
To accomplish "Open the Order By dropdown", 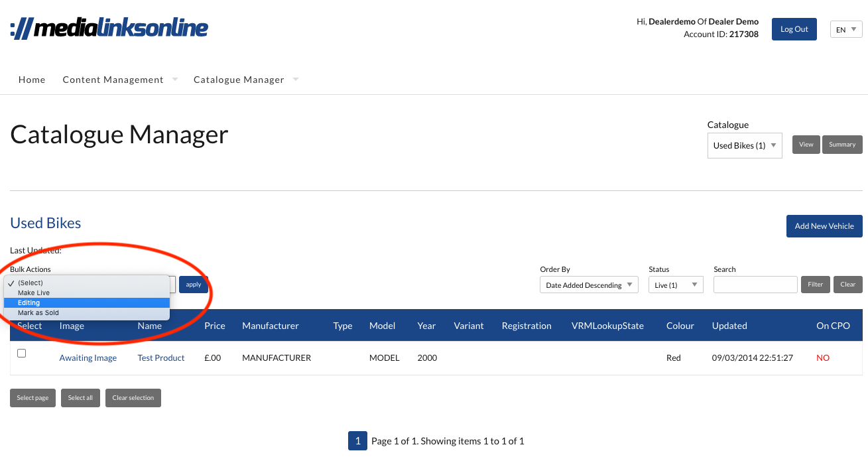I will pyautogui.click(x=589, y=285).
